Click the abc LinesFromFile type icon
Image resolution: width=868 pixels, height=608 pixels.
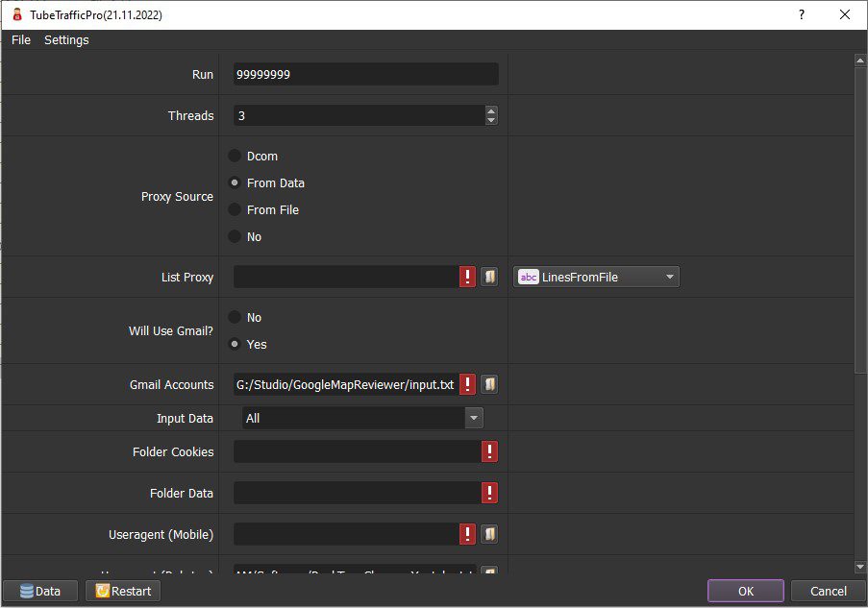coord(528,277)
